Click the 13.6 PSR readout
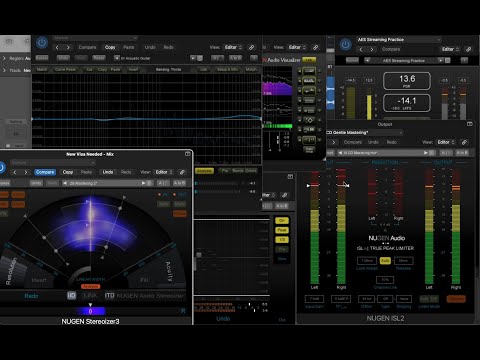Viewport: 480px width, 360px height. click(407, 81)
